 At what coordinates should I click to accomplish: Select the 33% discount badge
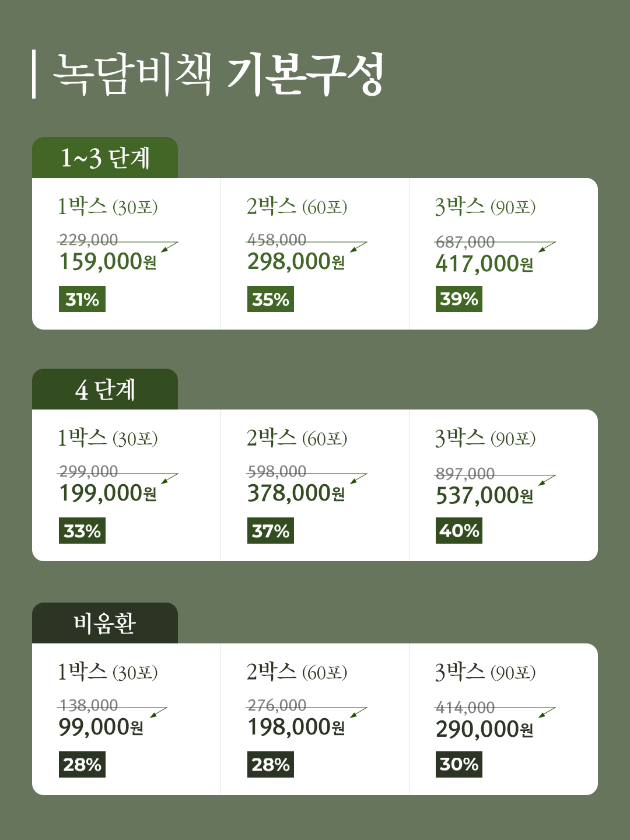point(82,531)
